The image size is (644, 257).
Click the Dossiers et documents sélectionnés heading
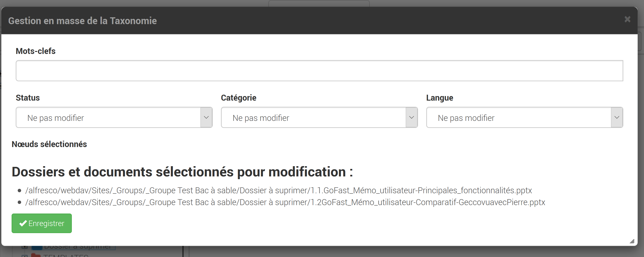pos(182,172)
